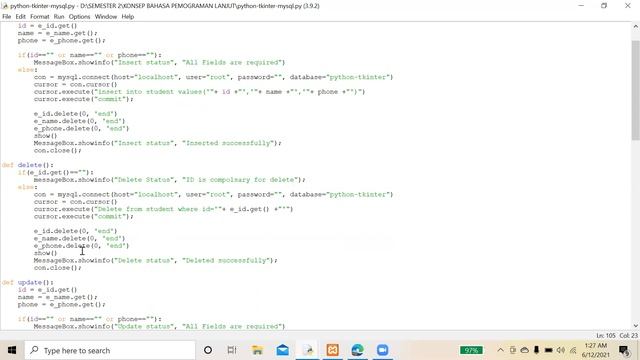Click the 'if(e_id.get()==""):' line
Image resolution: width=640 pixels, height=360 pixels.
pos(56,172)
